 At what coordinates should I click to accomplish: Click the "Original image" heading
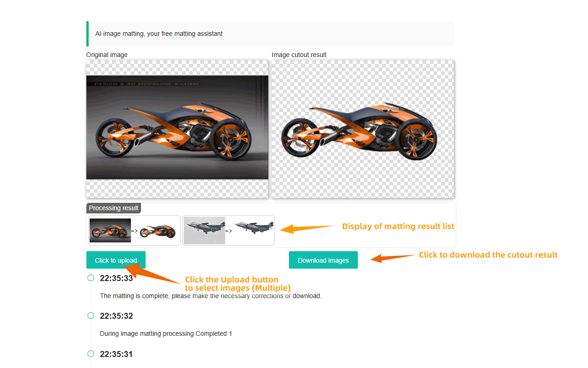point(107,55)
